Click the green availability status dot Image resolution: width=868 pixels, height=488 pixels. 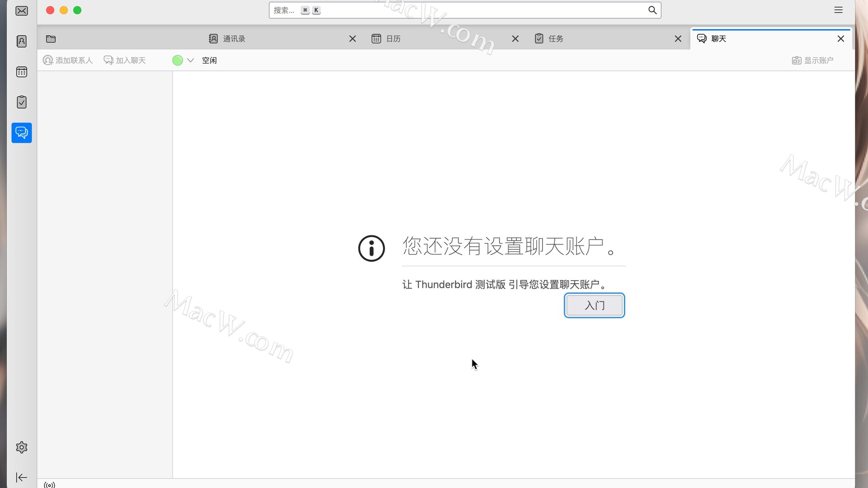pos(178,61)
